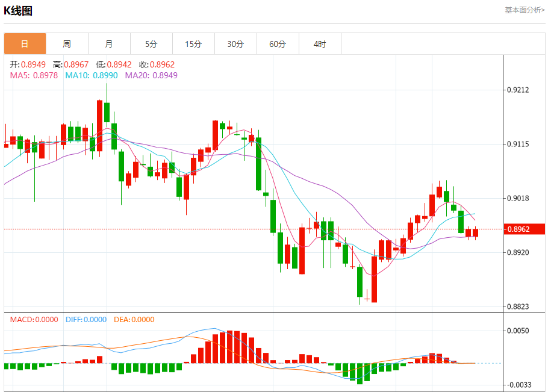
Task: Open the 60分 interval tab
Action: (x=278, y=44)
